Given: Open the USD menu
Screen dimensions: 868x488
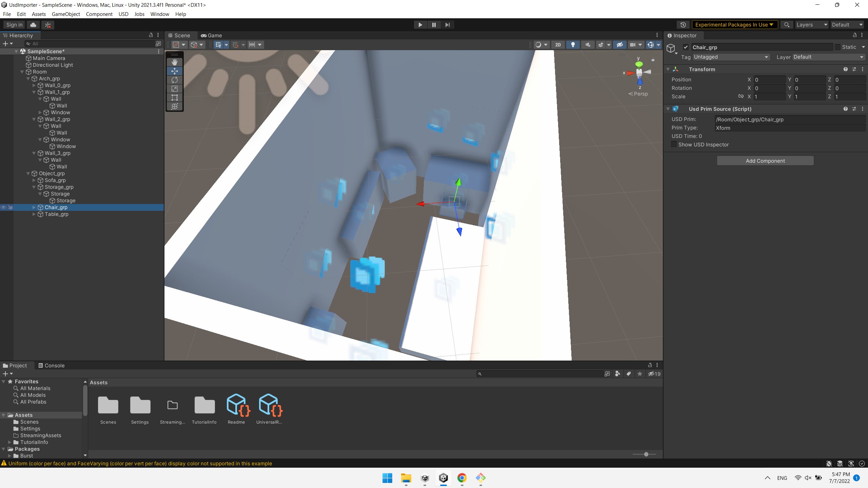Looking at the screenshot, I should tap(123, 14).
